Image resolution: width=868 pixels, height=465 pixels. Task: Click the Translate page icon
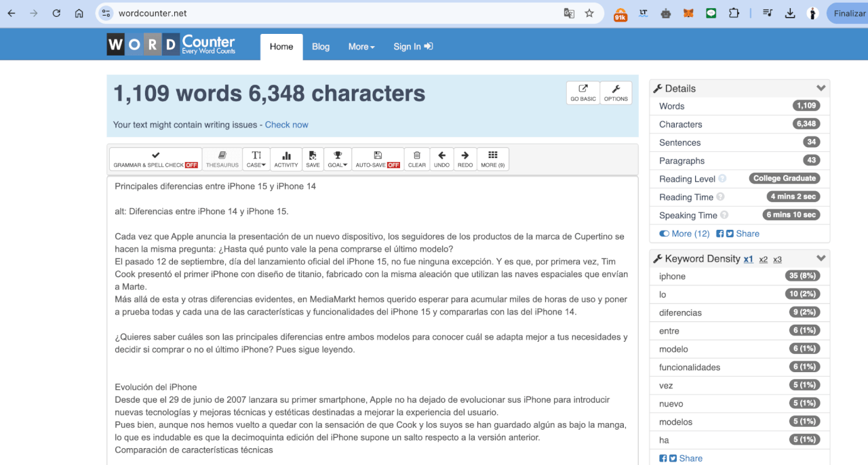coord(569,13)
